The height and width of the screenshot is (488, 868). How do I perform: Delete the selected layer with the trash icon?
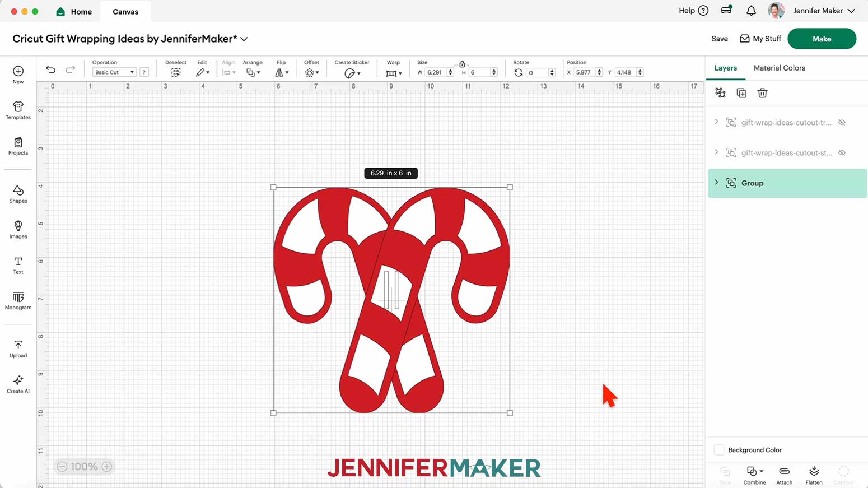(762, 93)
